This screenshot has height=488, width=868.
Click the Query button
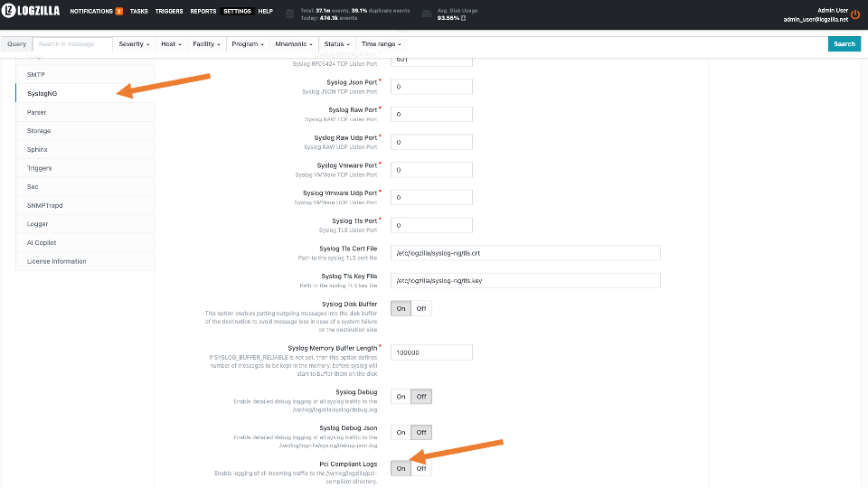click(16, 44)
